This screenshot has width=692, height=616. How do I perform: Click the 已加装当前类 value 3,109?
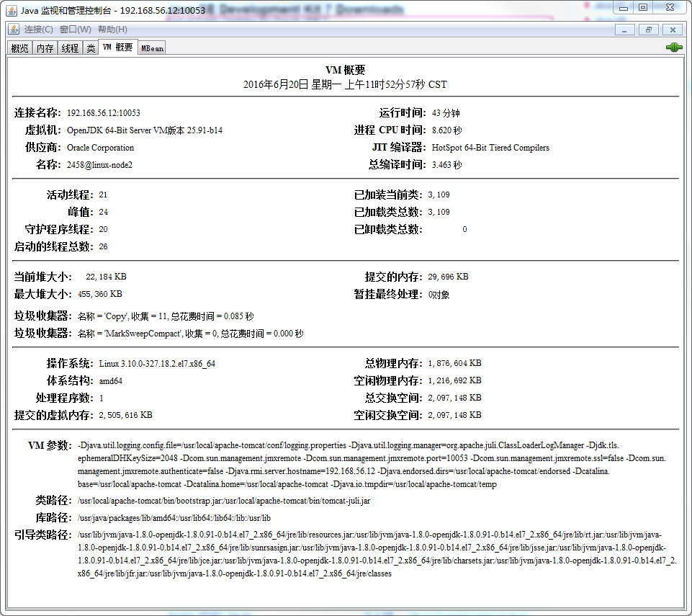point(439,195)
